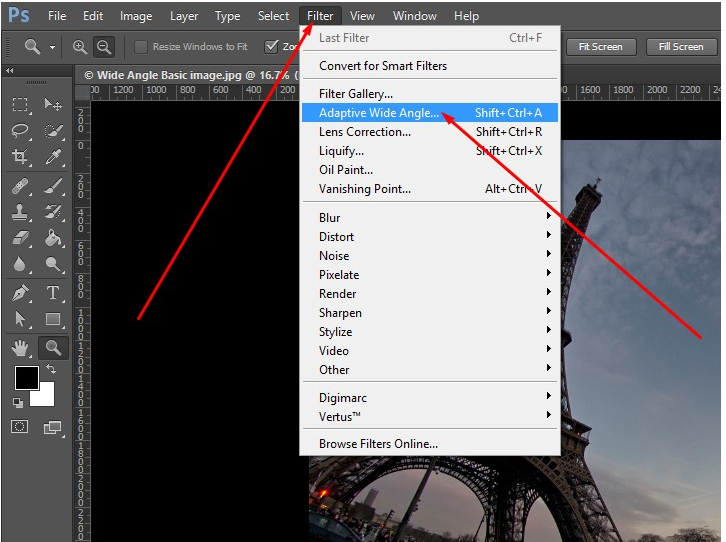
Task: Select the Rectangle shape tool
Action: point(53,319)
